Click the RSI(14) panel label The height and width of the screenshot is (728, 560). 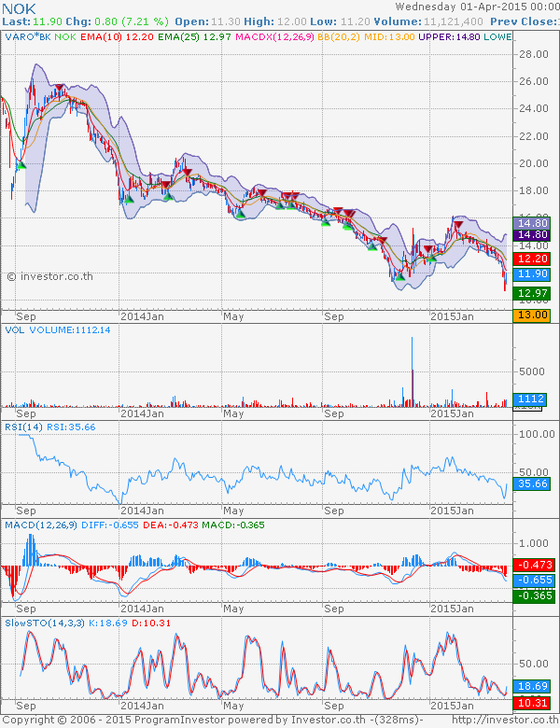coord(23,427)
